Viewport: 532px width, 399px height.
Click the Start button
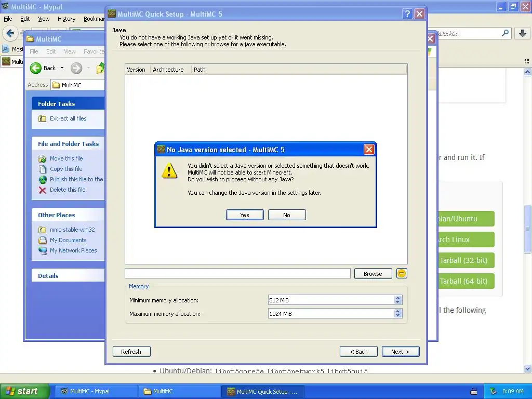point(24,391)
